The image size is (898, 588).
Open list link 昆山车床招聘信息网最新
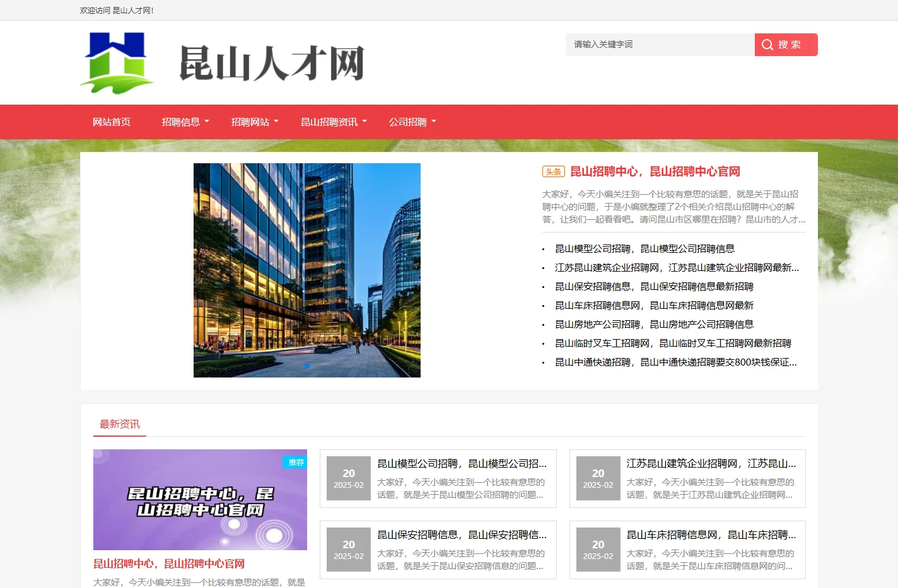[x=654, y=306]
